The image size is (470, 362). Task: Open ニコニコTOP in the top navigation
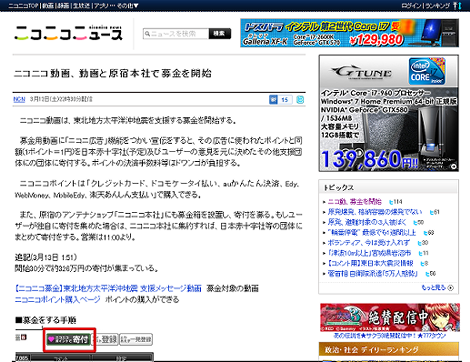[23, 6]
